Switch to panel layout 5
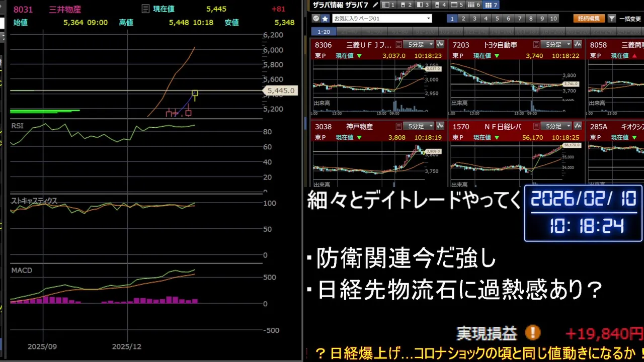Screen dimensions: 644x362 click(x=457, y=5)
